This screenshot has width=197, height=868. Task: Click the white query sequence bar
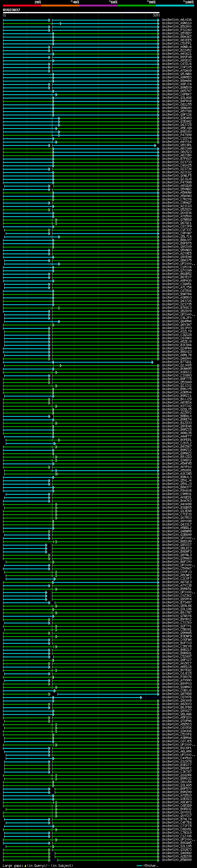pos(81,12)
